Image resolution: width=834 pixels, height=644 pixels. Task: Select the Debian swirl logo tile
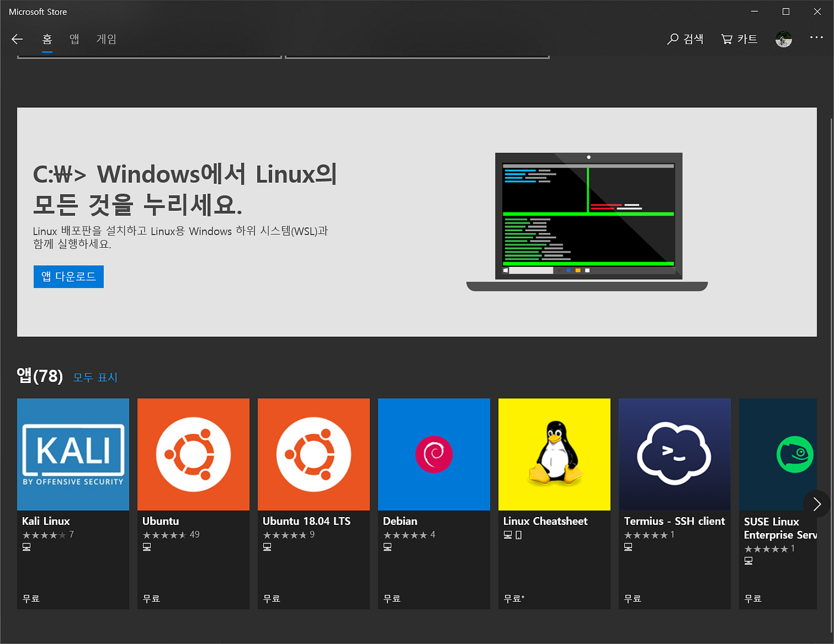click(434, 455)
